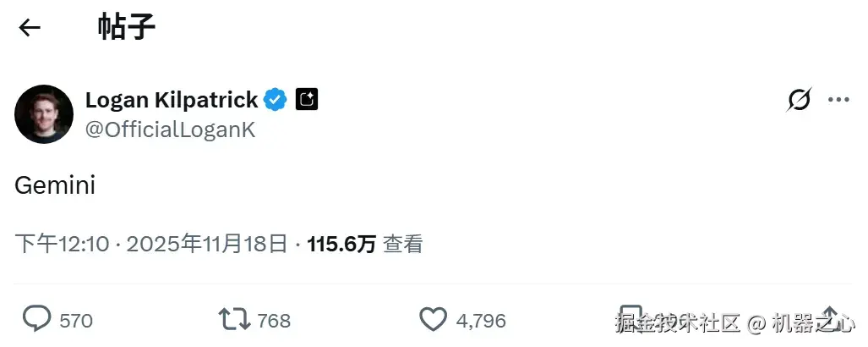Go back using the left arrow
Screen dimensions: 868x347
click(x=30, y=28)
